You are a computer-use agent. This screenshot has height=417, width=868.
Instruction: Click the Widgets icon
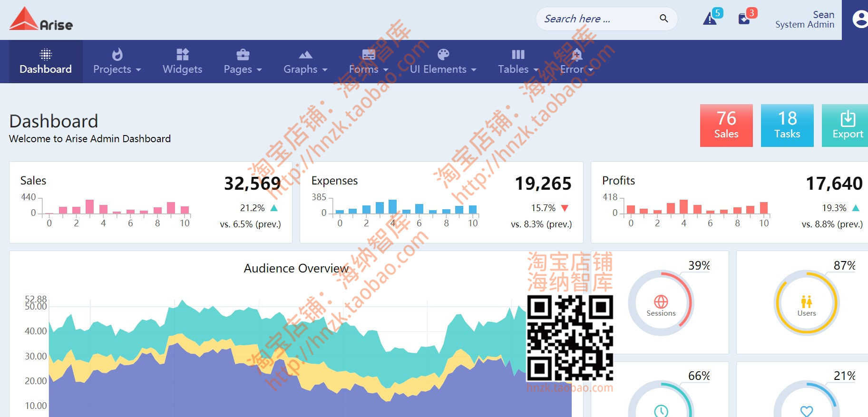pos(183,54)
